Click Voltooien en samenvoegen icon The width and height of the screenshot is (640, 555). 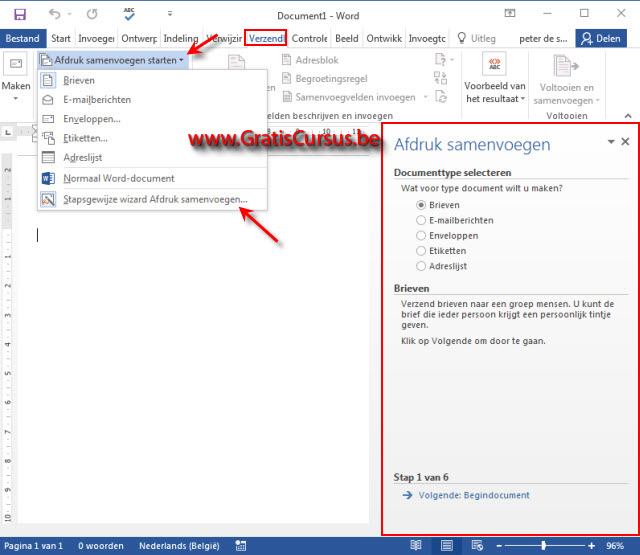[x=566, y=65]
